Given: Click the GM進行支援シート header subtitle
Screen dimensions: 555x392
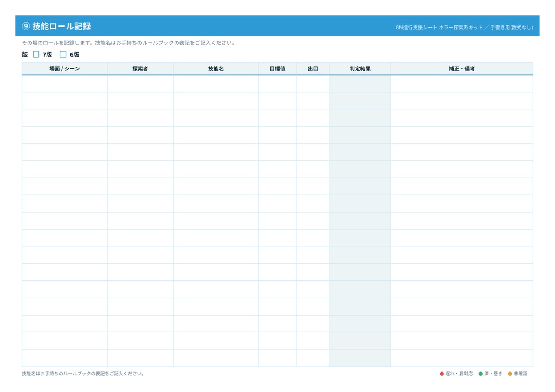Looking at the screenshot, I should (464, 27).
